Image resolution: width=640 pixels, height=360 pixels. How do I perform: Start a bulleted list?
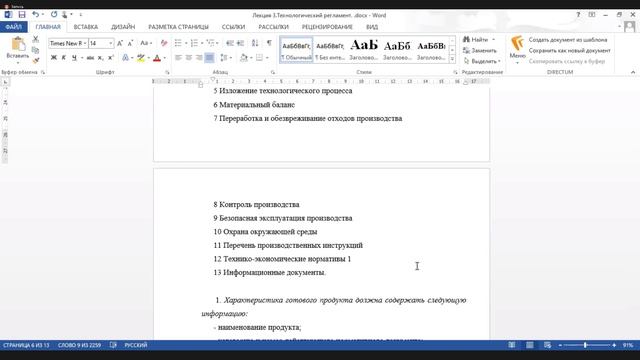[x=178, y=43]
